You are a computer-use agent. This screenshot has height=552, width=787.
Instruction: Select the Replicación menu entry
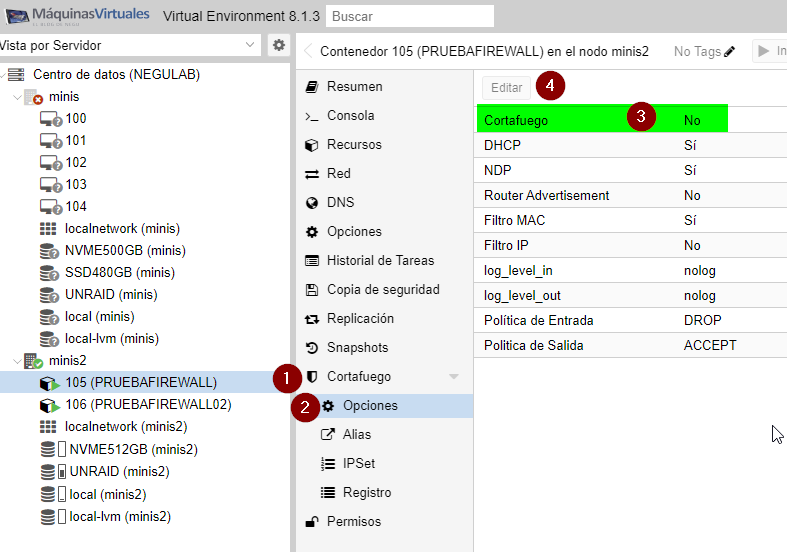point(360,319)
